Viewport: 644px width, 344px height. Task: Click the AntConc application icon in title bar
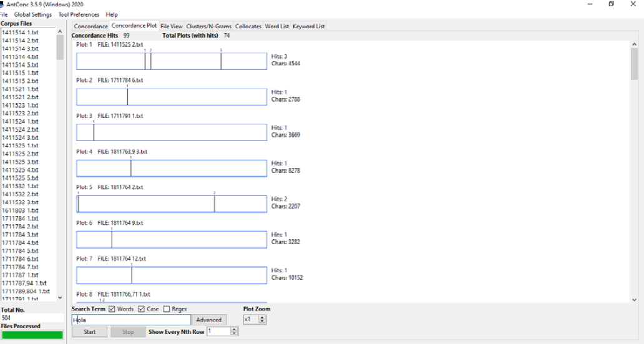point(2,4)
